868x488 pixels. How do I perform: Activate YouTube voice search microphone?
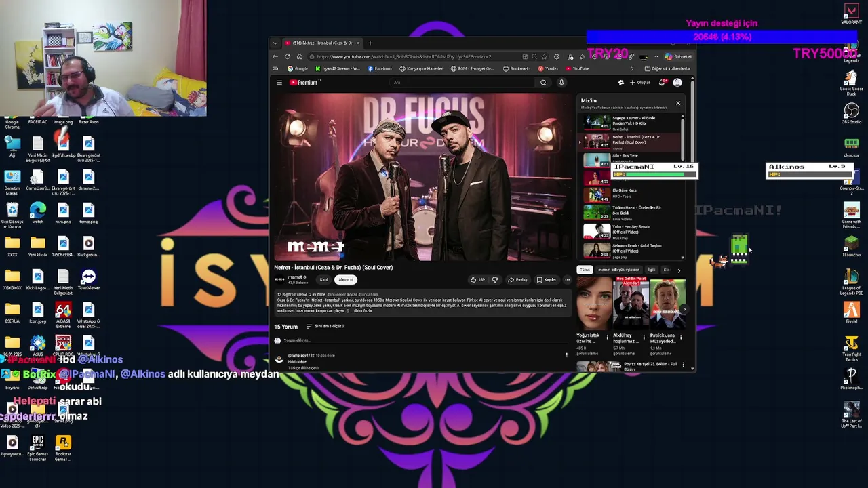[x=561, y=83]
